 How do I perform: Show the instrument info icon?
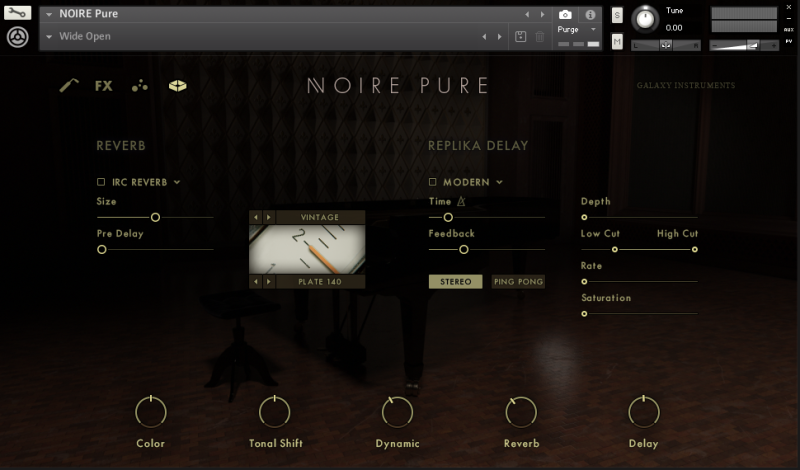click(x=590, y=15)
